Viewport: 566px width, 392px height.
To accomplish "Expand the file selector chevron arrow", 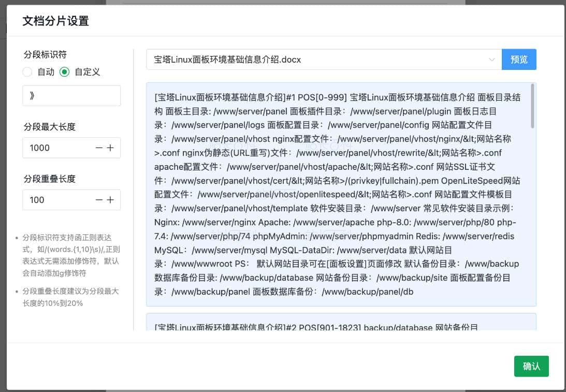I will pyautogui.click(x=491, y=60).
